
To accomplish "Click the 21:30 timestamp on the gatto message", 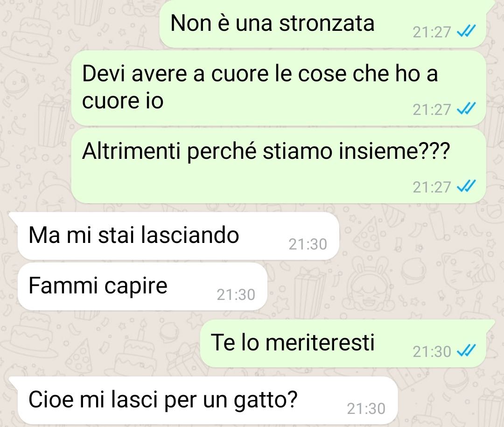I will click(366, 409).
